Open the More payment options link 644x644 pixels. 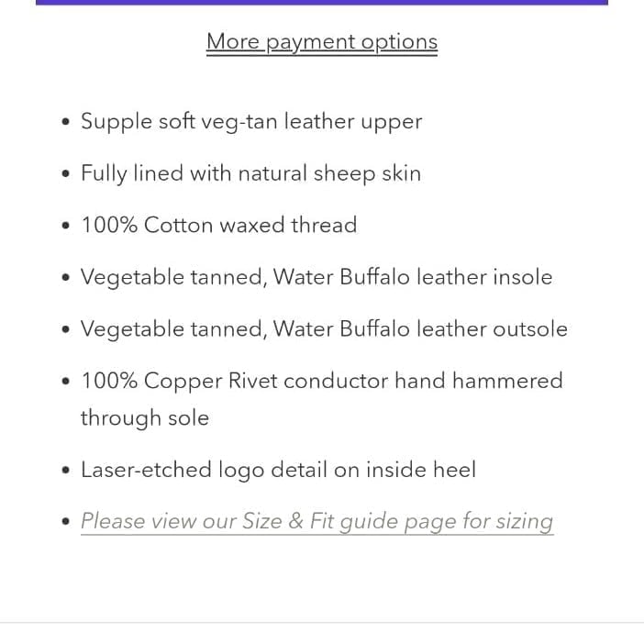322,43
